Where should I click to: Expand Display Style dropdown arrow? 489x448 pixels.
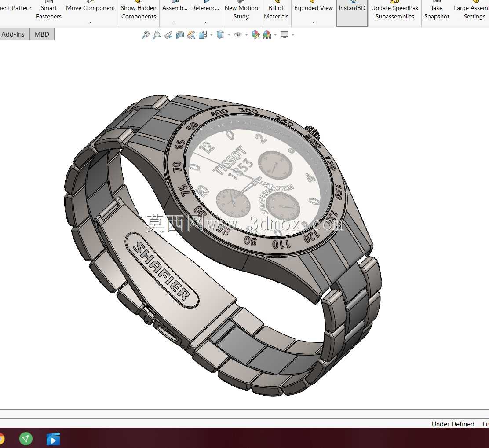pos(229,35)
